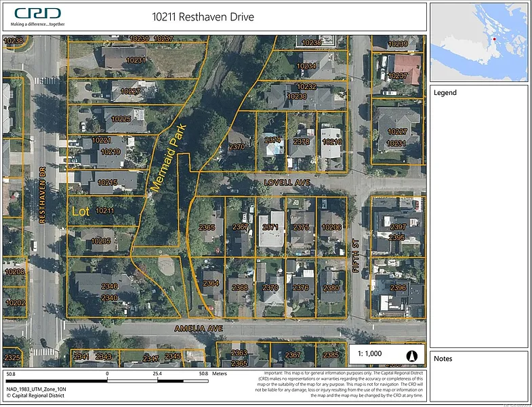Select parcel label 2396 east of Fifth St
This screenshot has width=532, height=407.
[x=398, y=288]
